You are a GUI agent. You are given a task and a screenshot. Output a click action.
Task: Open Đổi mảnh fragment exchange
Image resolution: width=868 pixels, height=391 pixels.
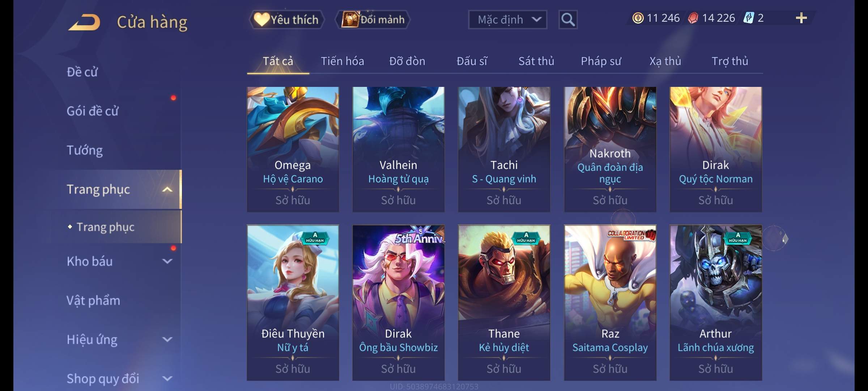tap(373, 20)
